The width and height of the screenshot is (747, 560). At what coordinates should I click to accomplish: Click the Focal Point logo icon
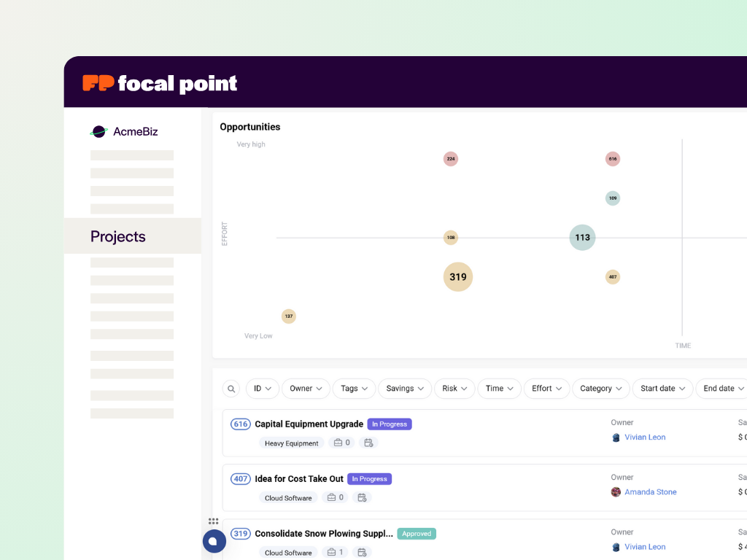[x=98, y=83]
